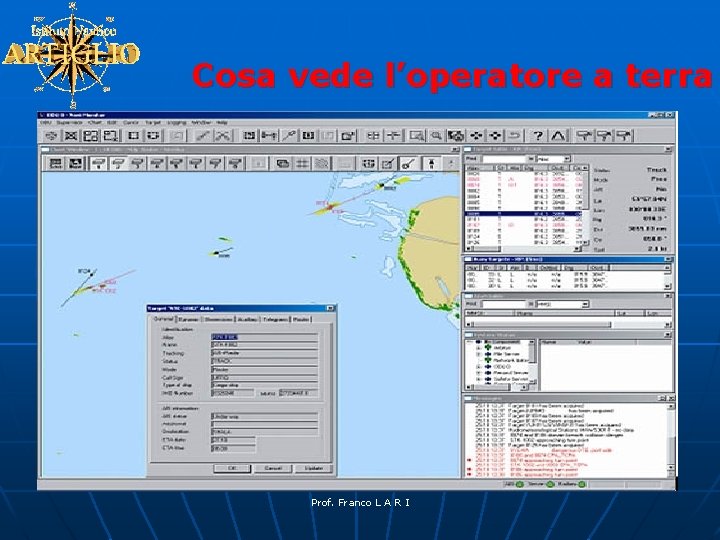Image resolution: width=720 pixels, height=540 pixels.
Task: Select the General tab in target dialog
Action: coord(163,319)
